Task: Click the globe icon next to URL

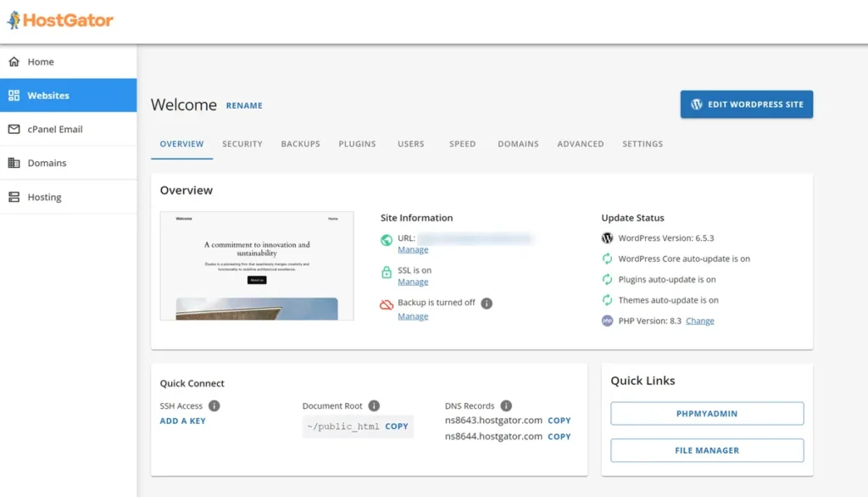Action: click(387, 239)
